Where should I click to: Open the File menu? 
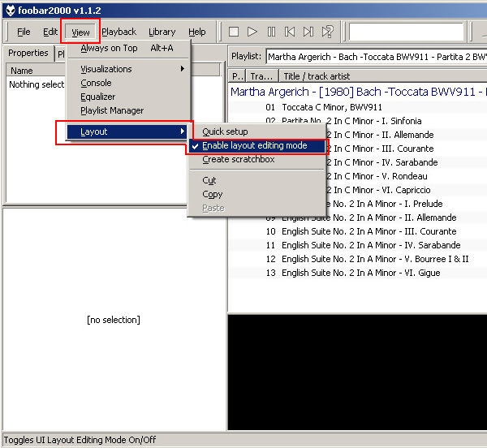tap(24, 32)
